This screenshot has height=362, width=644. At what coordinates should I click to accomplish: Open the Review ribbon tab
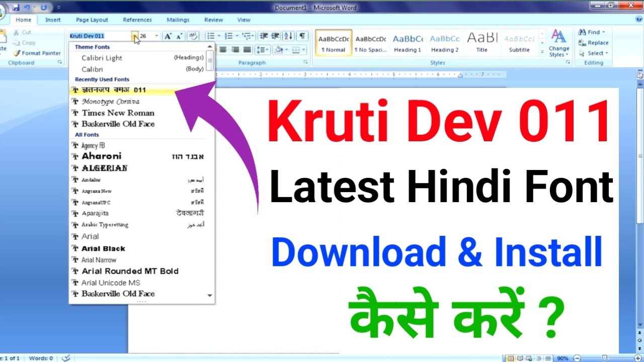click(x=214, y=20)
